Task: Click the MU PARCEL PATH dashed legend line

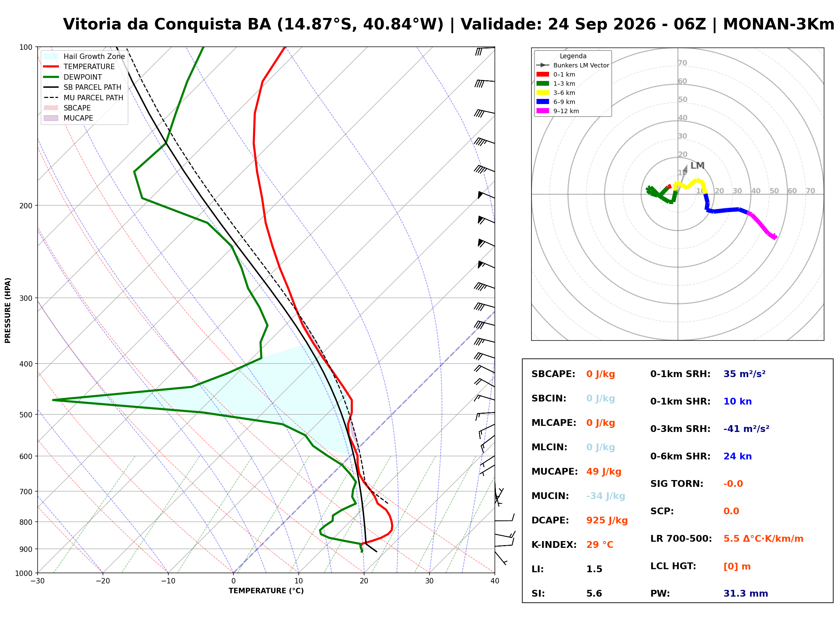Action: (x=51, y=98)
